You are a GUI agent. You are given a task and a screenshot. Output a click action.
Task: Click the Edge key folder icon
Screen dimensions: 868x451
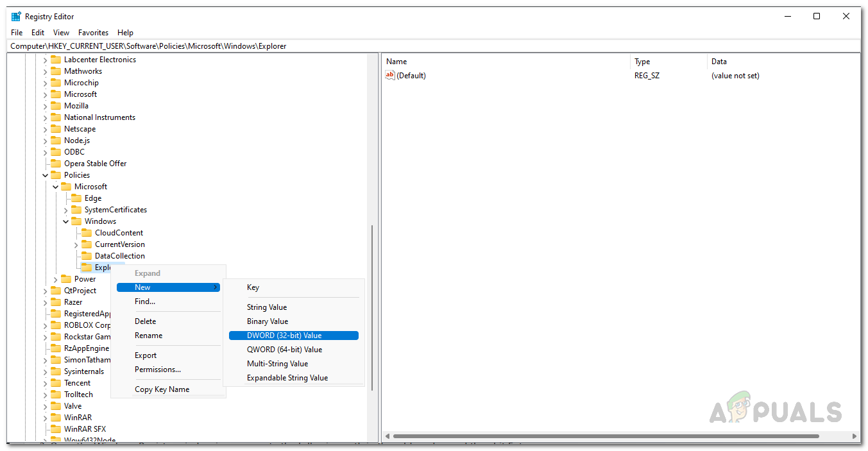click(x=76, y=198)
